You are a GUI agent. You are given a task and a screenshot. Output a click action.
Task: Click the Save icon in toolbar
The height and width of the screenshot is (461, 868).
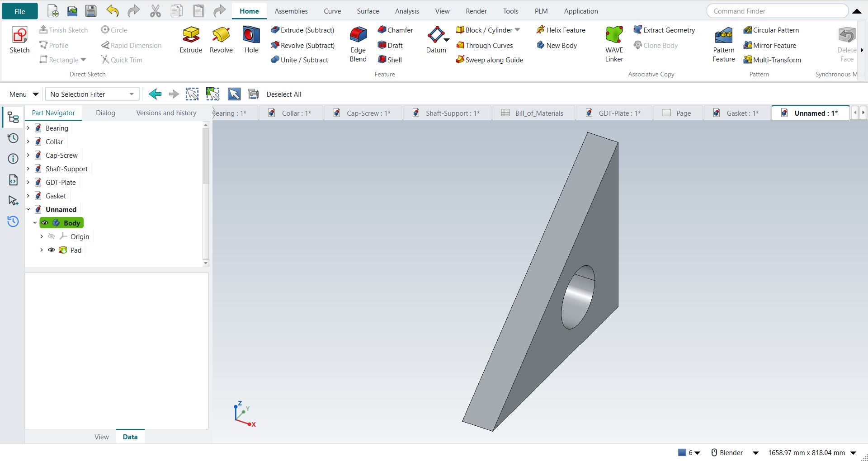tap(91, 11)
